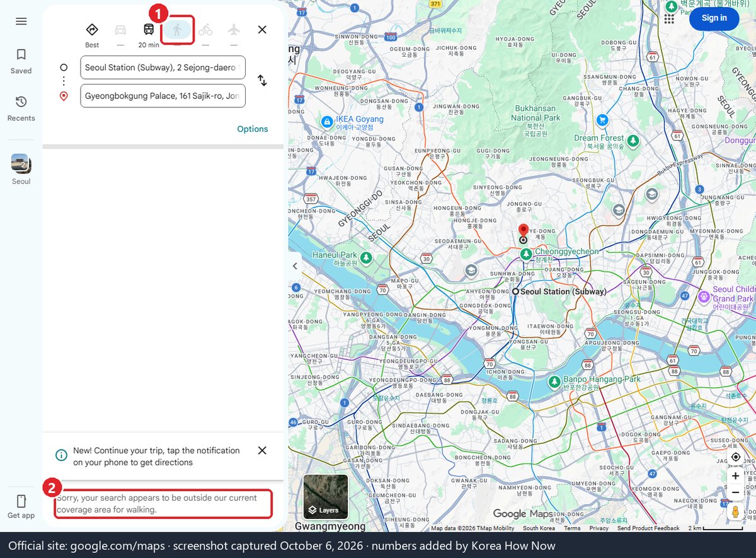Open Saved places
This screenshot has height=558, width=756.
[21, 61]
